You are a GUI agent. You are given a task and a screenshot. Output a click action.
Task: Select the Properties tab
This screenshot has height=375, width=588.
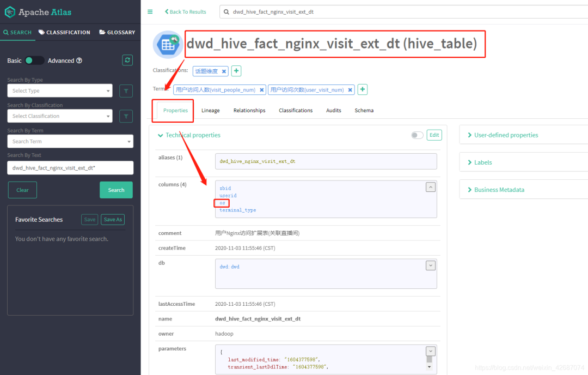coord(175,110)
